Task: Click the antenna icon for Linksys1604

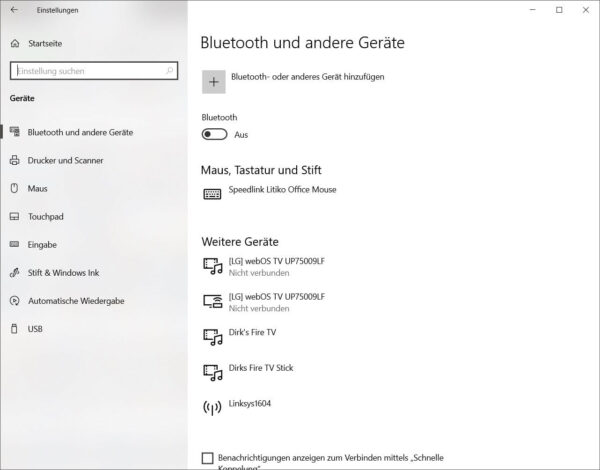Action: click(x=212, y=408)
